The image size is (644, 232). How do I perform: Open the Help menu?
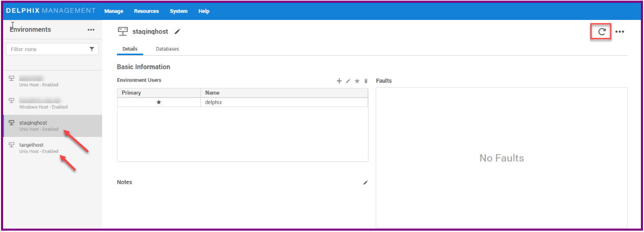point(204,11)
